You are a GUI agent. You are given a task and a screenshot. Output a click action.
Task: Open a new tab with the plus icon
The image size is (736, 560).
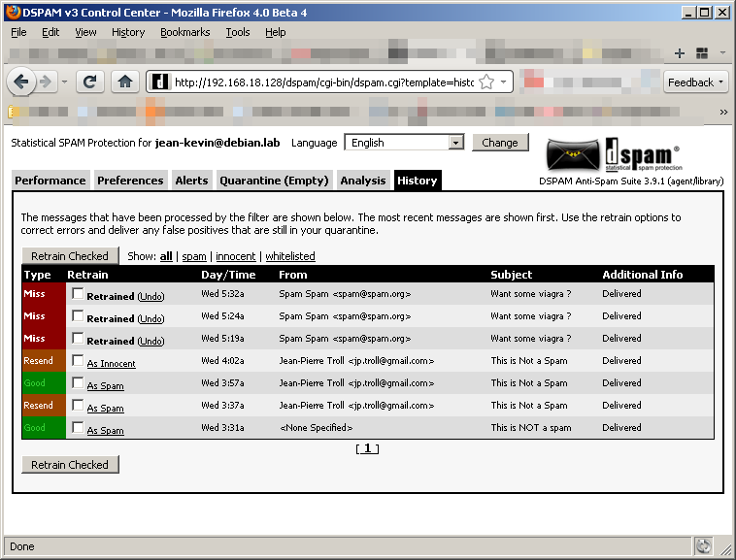tap(680, 52)
